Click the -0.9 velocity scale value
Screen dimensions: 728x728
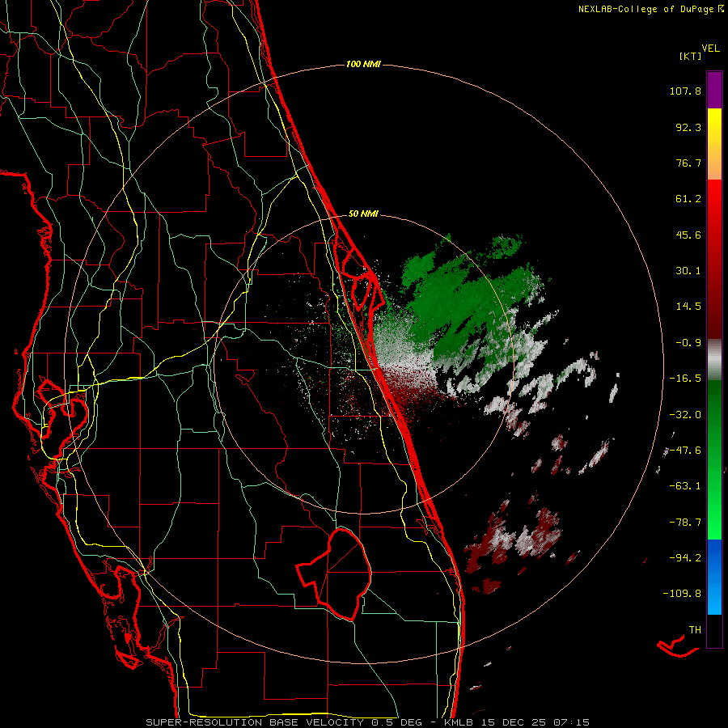click(x=688, y=343)
